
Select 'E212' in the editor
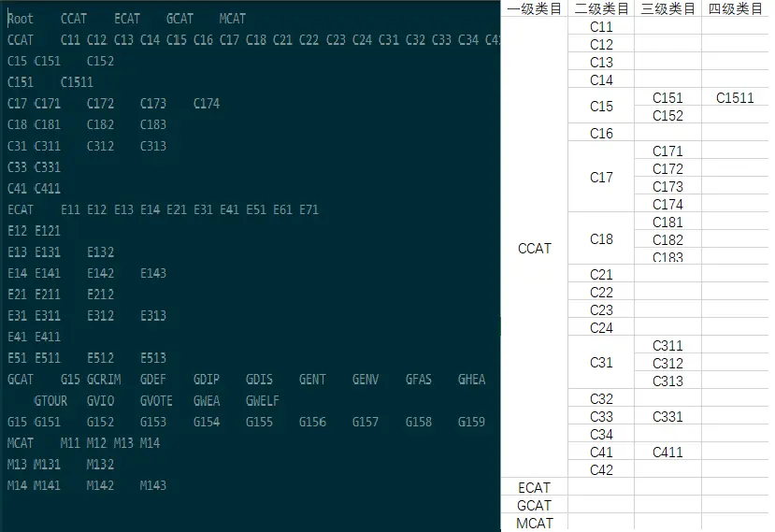[x=100, y=295]
